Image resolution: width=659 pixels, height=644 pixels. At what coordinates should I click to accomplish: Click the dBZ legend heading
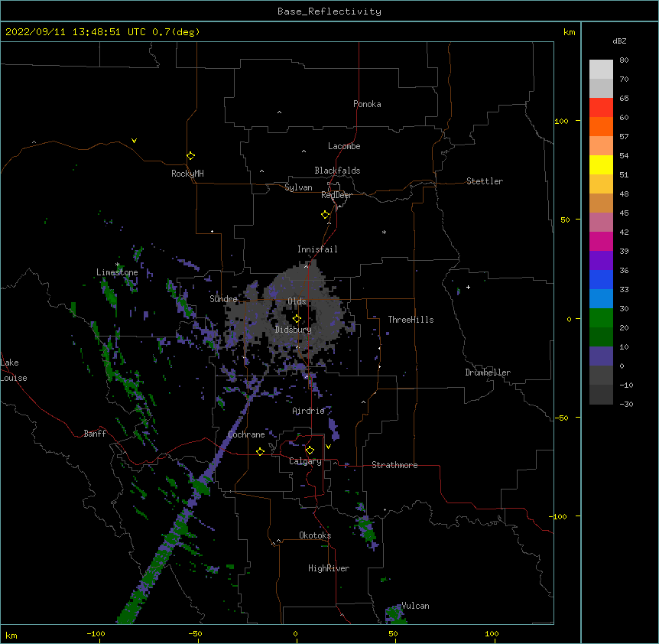coord(619,41)
